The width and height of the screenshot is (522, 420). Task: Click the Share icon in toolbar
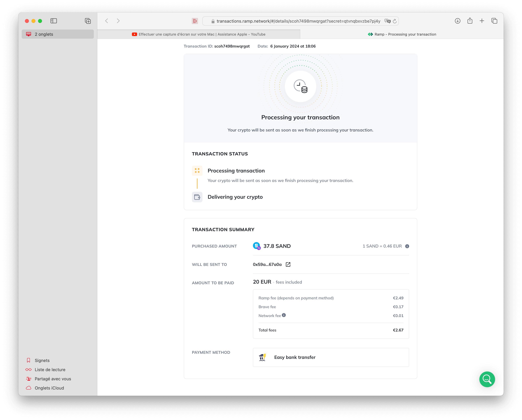(470, 21)
